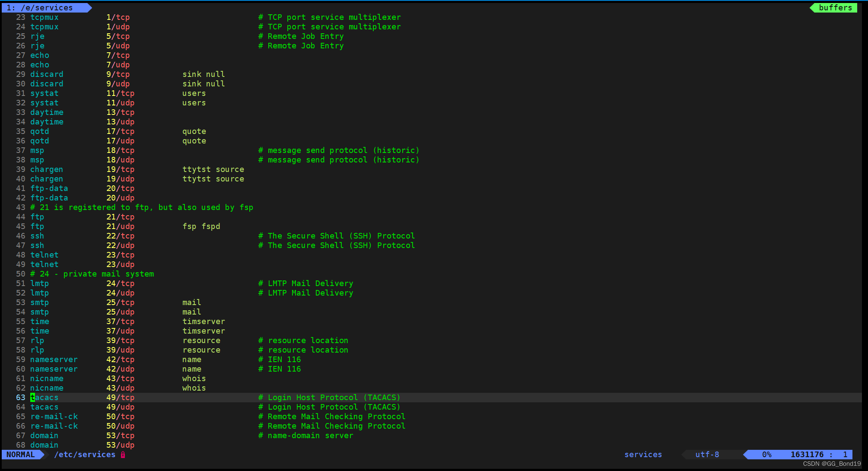Click the /etc/services path in statusline
Screen dimensions: 868x471
pyautogui.click(x=85, y=455)
